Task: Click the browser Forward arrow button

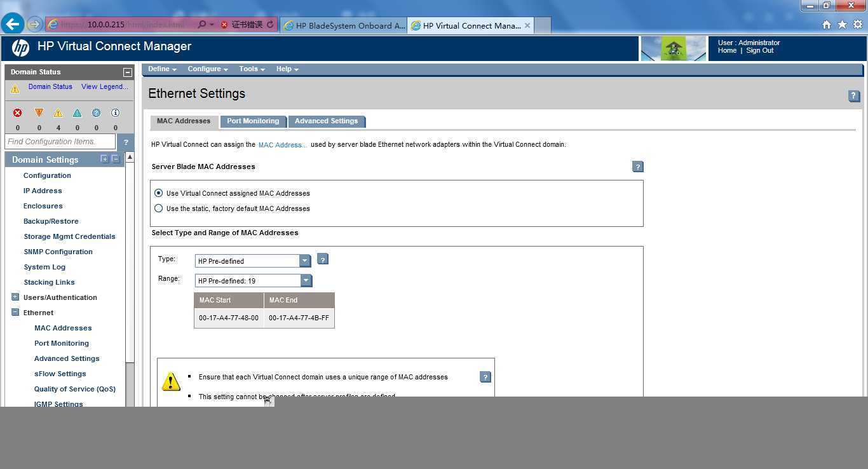Action: pos(35,25)
